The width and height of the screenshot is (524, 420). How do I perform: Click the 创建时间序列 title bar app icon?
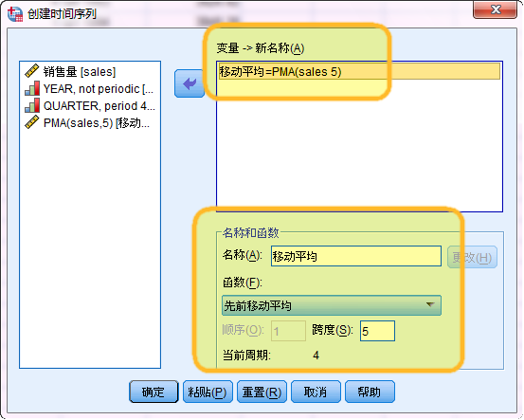[x=15, y=14]
